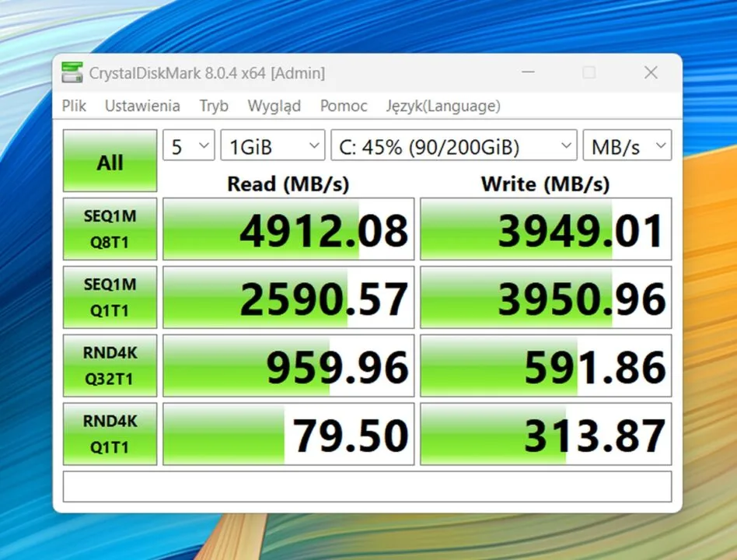This screenshot has width=737, height=560.
Task: Start the RND4K Q32T1 test
Action: [110, 366]
